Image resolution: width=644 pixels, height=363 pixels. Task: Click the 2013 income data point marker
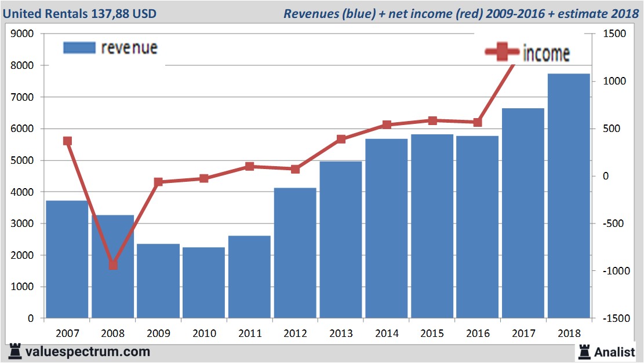[341, 139]
